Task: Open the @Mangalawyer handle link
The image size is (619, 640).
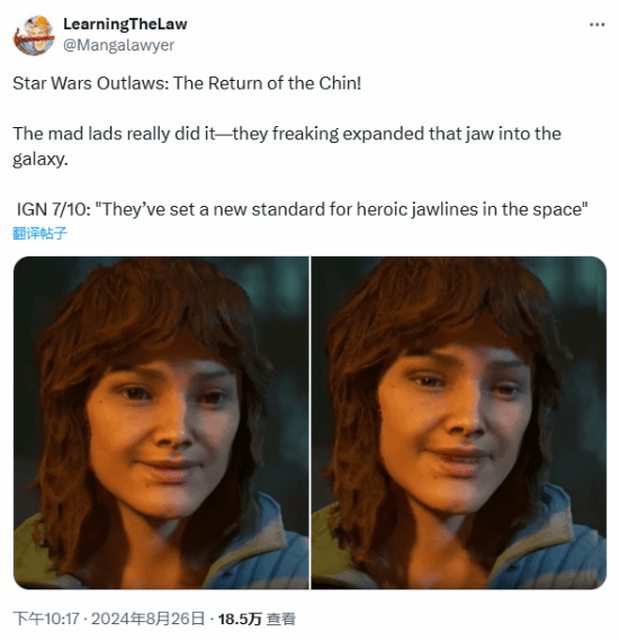Action: coord(118,45)
